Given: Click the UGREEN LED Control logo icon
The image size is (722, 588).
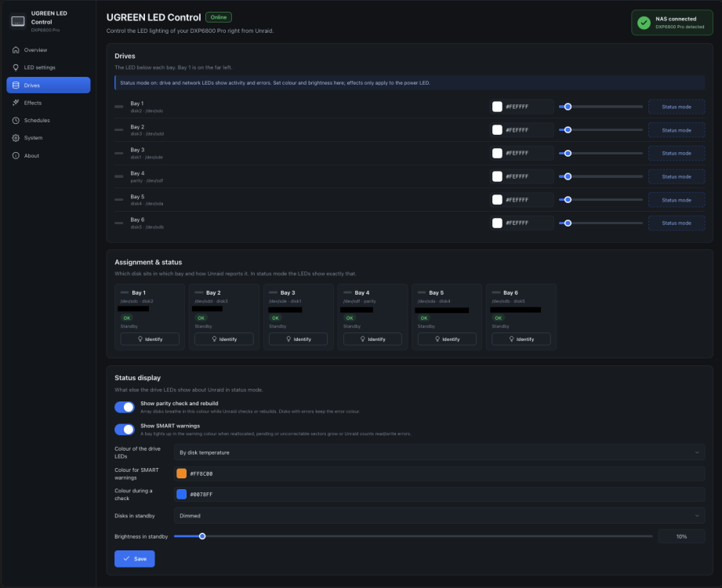Looking at the screenshot, I should pos(18,21).
